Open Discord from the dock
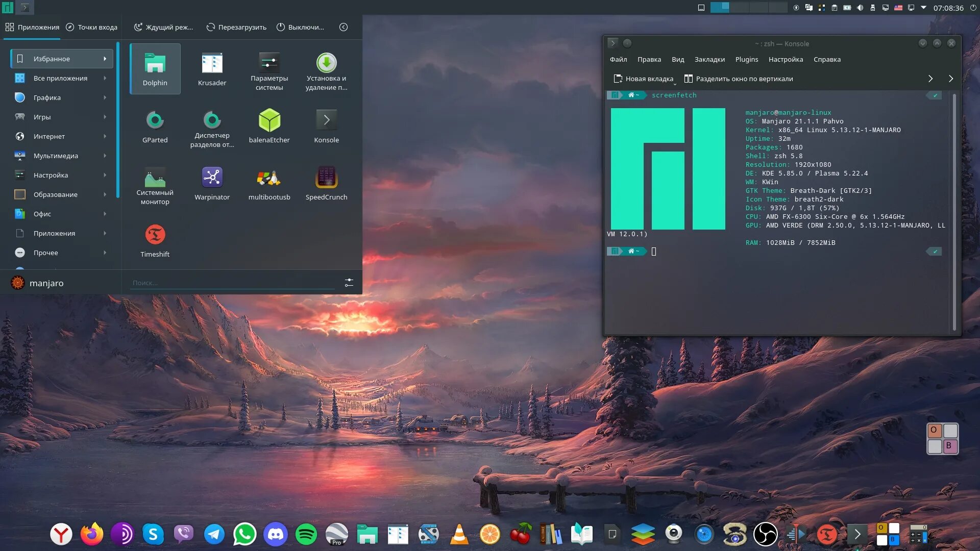Screen dimensions: 980x551 pyautogui.click(x=276, y=534)
